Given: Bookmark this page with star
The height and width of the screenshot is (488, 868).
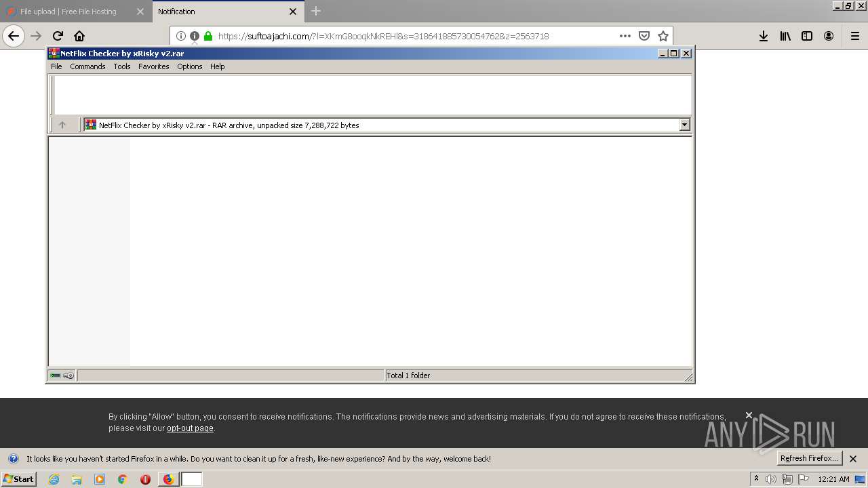Looking at the screenshot, I should click(663, 36).
